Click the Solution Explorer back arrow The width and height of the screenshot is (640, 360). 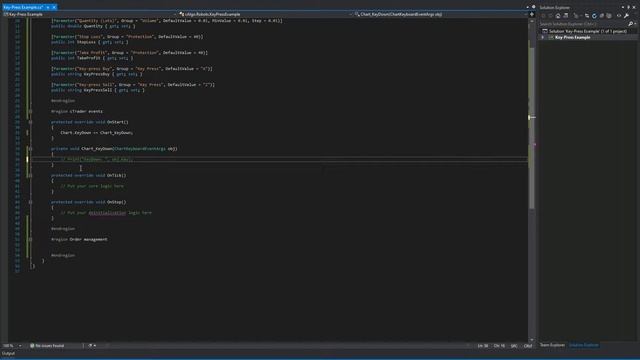point(543,16)
